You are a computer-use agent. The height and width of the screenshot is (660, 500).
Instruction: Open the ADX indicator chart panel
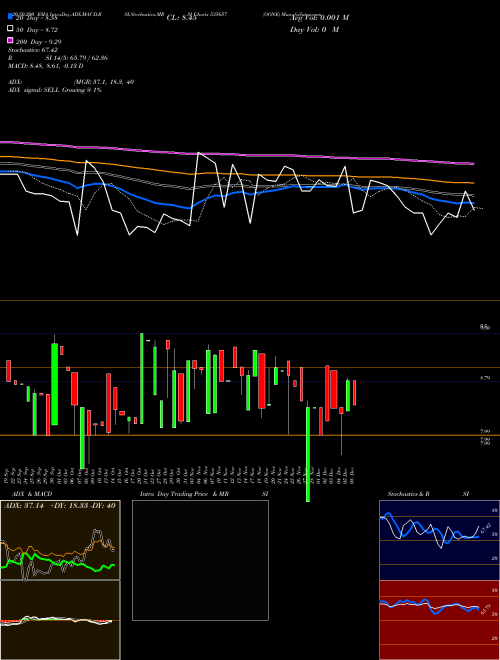pos(60,540)
